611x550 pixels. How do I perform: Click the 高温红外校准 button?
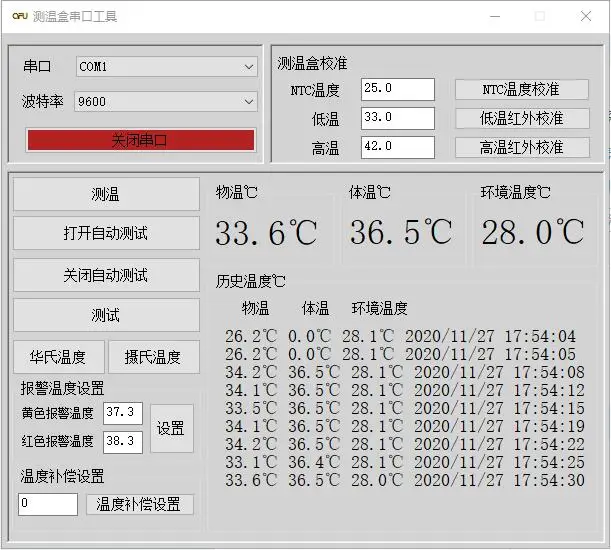coord(522,147)
